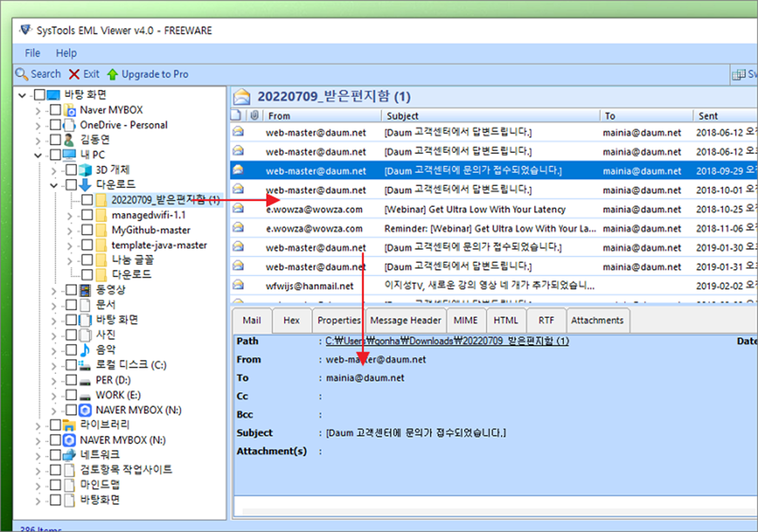The height and width of the screenshot is (532, 758).
Task: Open the Path link to 20220709_받은편지함
Action: pyautogui.click(x=448, y=342)
